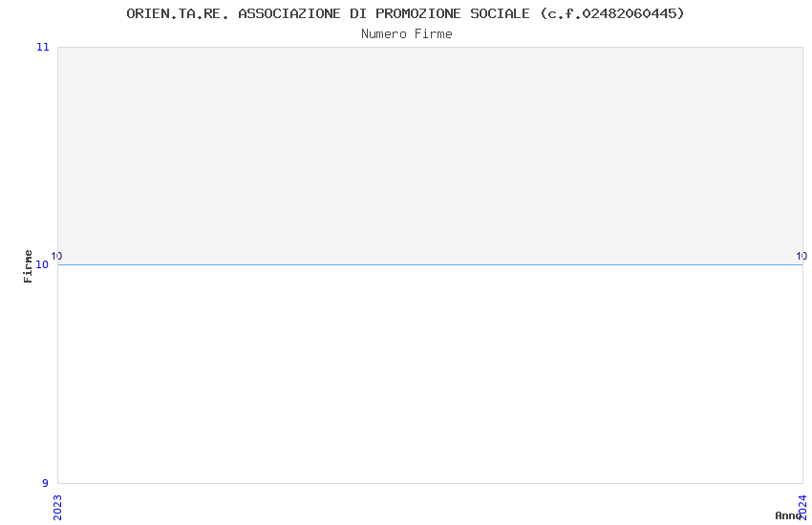Image resolution: width=812 pixels, height=525 pixels.
Task: Click the word 'SOCIALE' in the title
Action: coord(500,14)
